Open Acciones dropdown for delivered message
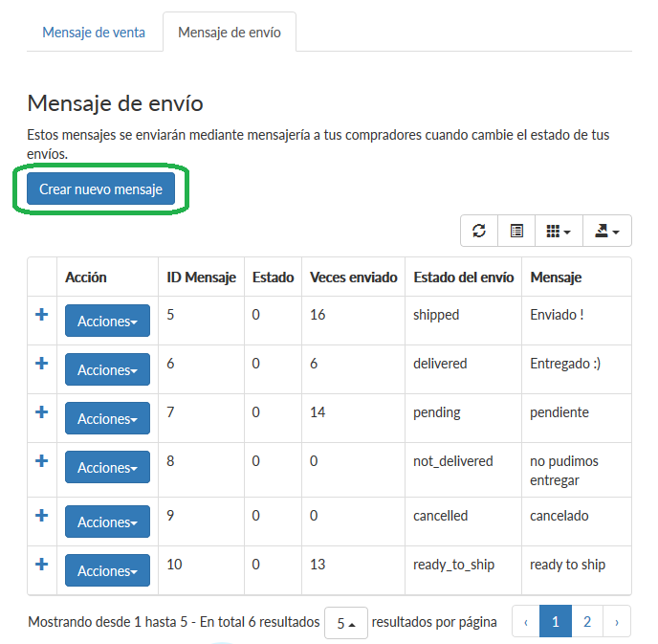The height and width of the screenshot is (644, 658). coord(107,369)
